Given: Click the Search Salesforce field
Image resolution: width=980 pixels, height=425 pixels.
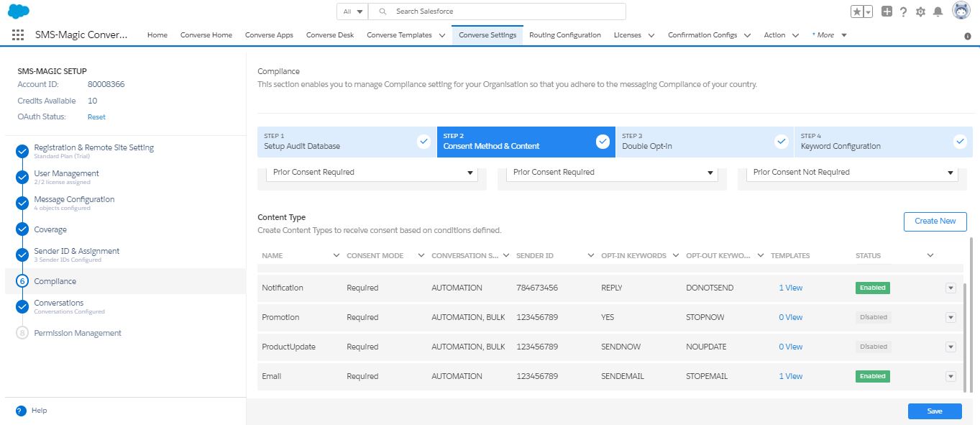Looking at the screenshot, I should [x=497, y=12].
